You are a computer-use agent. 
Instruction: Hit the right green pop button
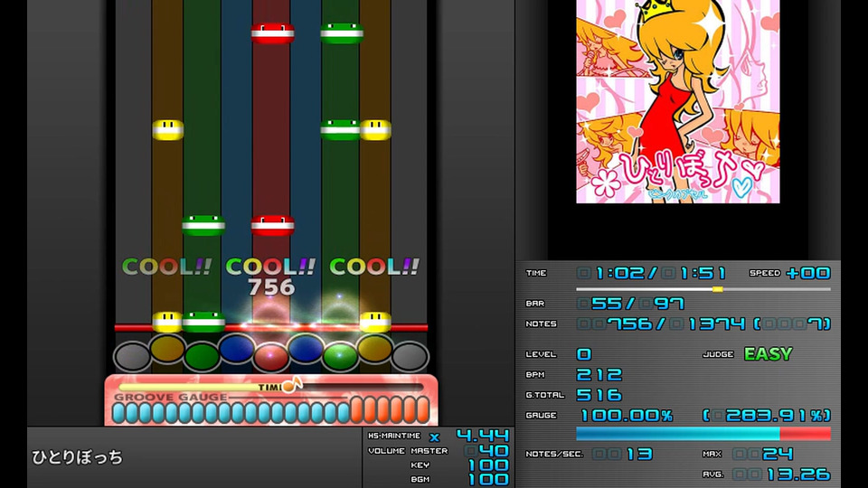[340, 356]
